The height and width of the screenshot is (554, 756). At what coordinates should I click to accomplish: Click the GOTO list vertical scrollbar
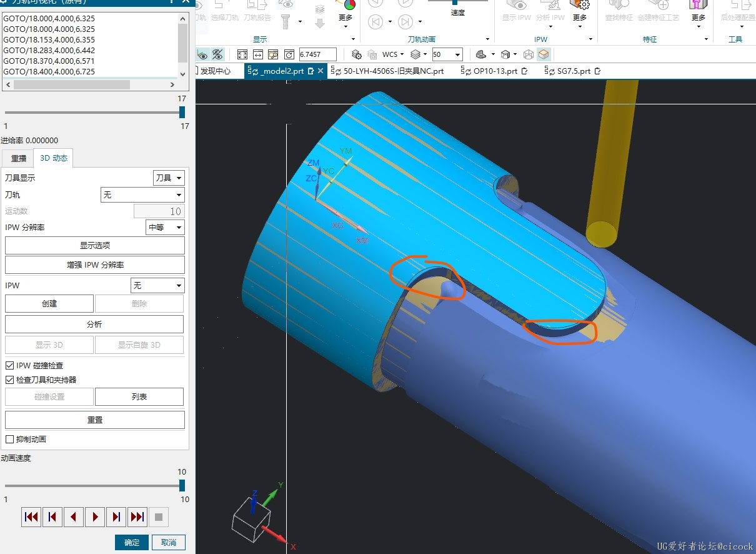pyautogui.click(x=182, y=46)
